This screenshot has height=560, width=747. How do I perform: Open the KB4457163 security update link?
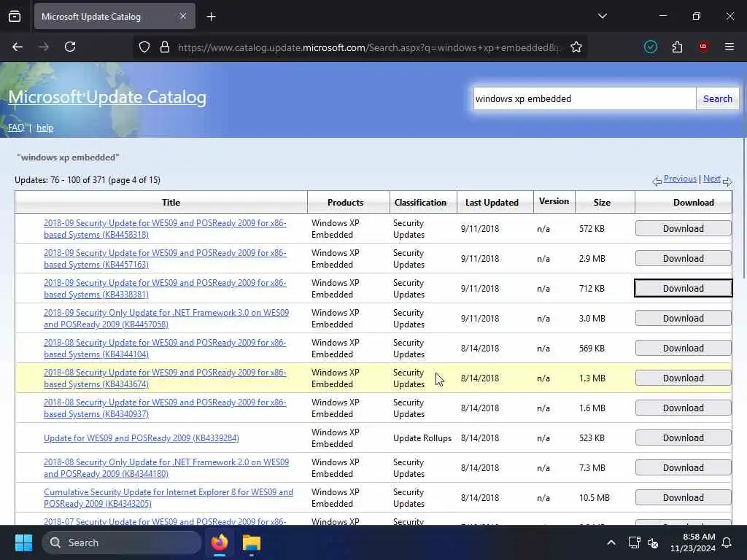point(165,259)
